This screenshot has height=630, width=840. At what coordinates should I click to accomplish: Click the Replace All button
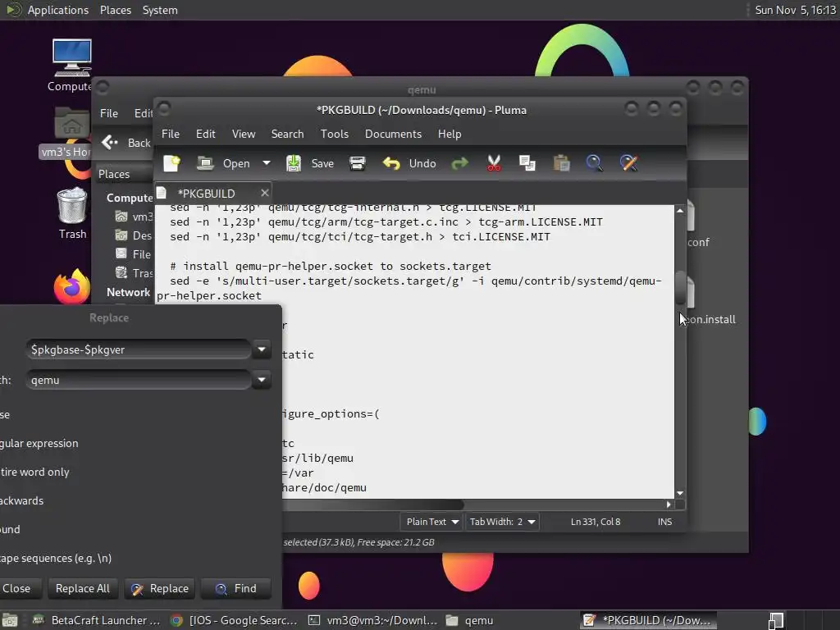click(83, 588)
